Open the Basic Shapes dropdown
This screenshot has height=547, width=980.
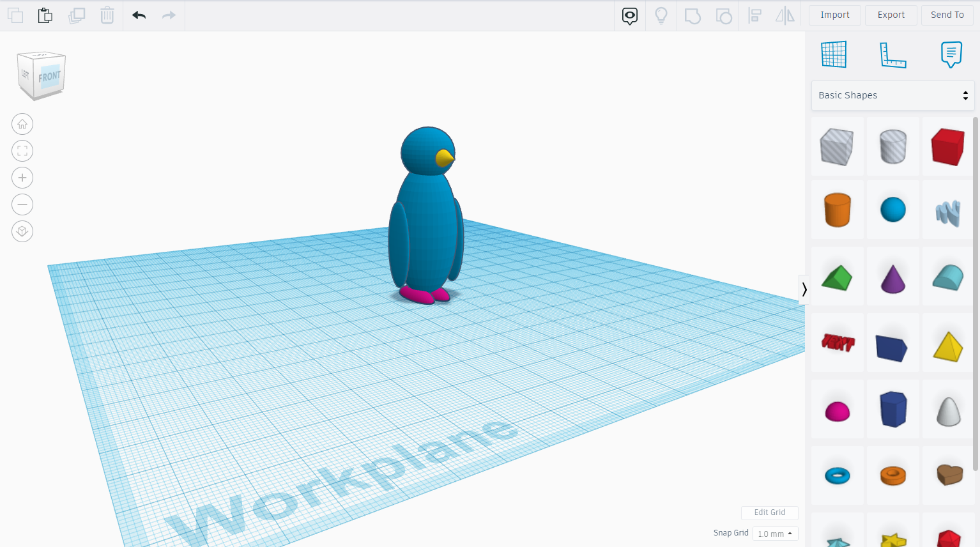892,95
